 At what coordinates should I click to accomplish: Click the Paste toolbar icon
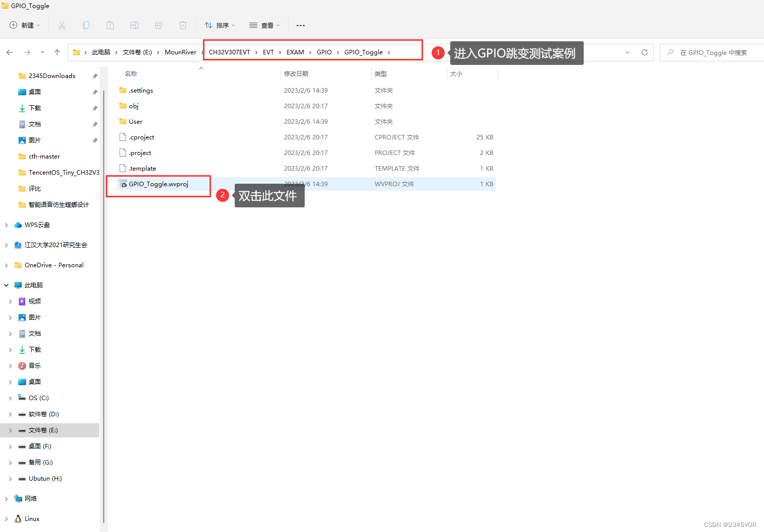[x=110, y=25]
